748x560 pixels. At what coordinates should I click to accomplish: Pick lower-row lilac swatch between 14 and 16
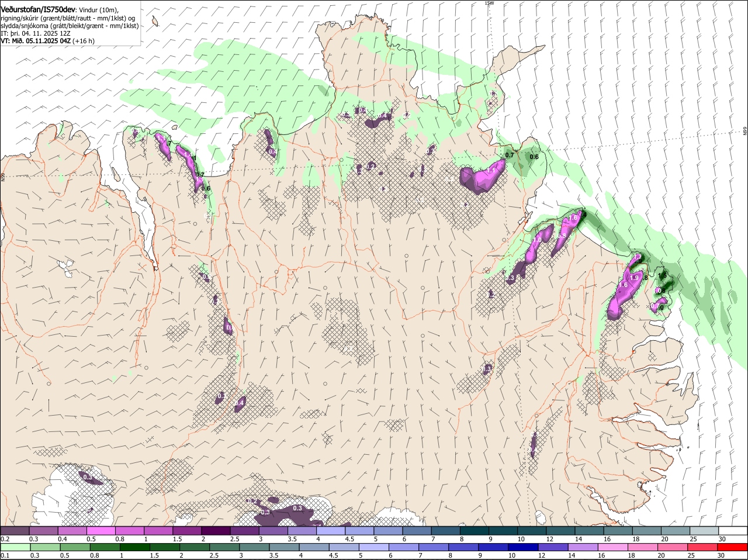click(x=583, y=548)
